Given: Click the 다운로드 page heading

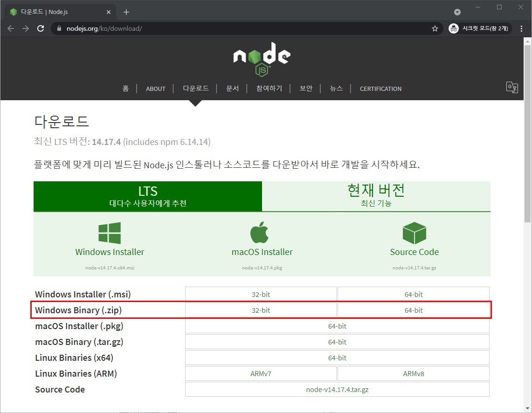Looking at the screenshot, I should (x=62, y=121).
